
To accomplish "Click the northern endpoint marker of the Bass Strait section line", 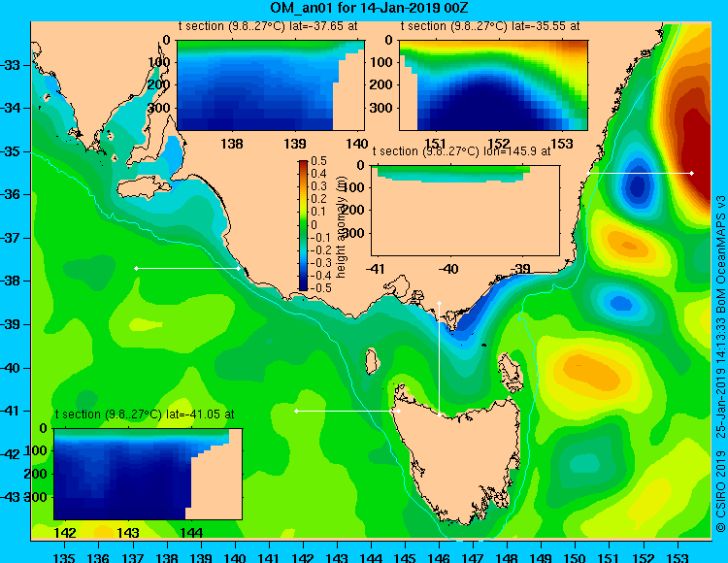I will 439,303.
